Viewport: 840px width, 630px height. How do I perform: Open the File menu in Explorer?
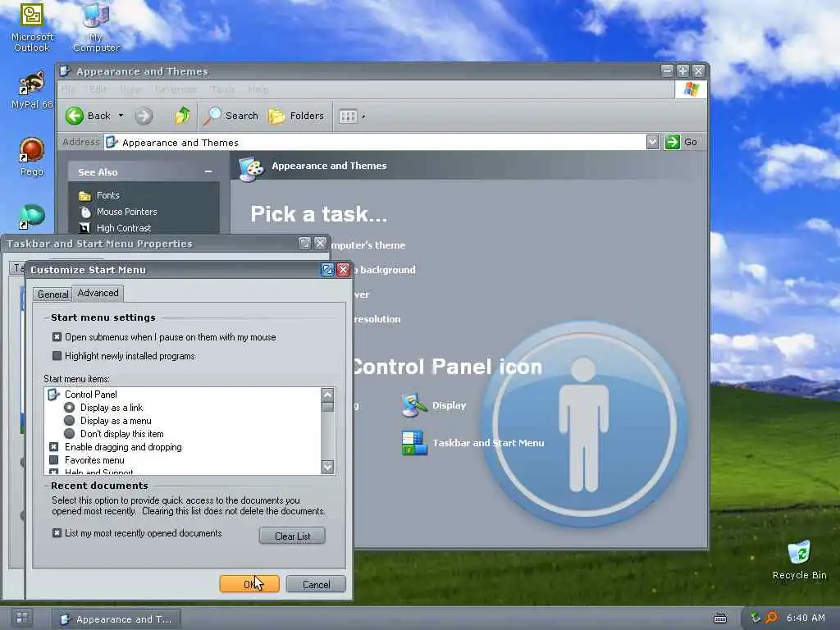(68, 89)
